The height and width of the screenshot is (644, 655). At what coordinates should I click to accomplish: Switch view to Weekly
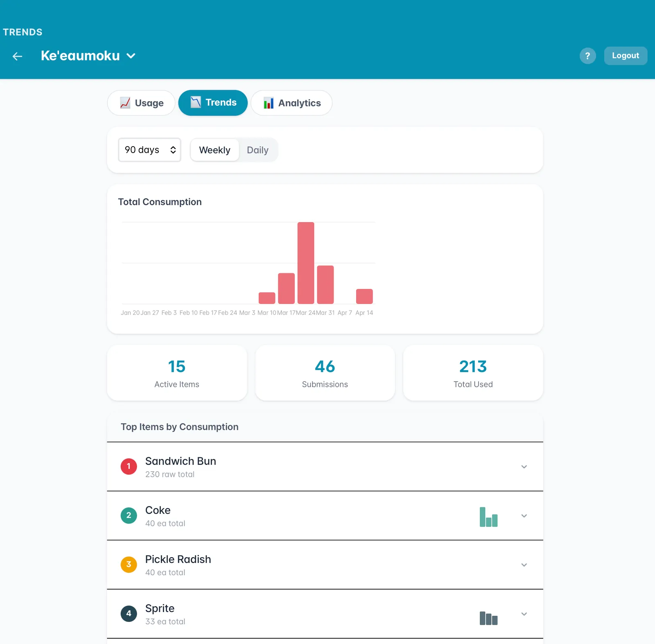coord(215,150)
